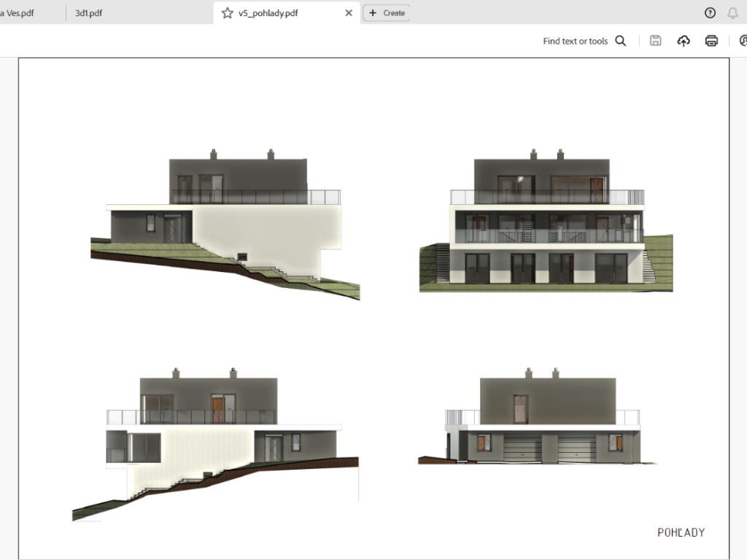747x560 pixels.
Task: Open the notifications bell
Action: 732,13
